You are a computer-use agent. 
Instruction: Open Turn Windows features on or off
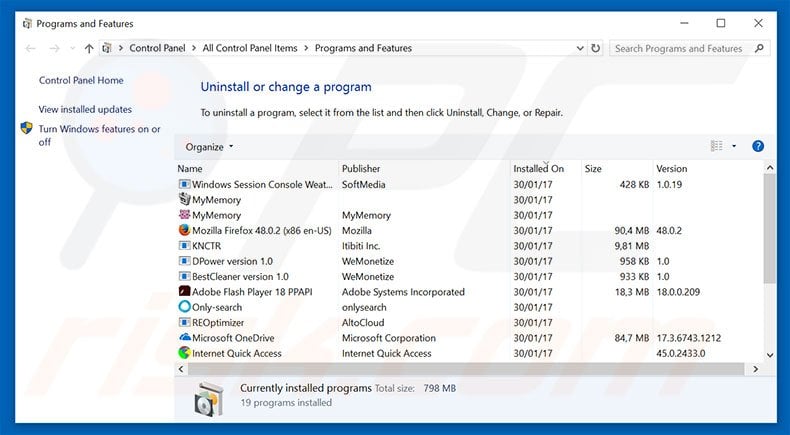click(99, 136)
